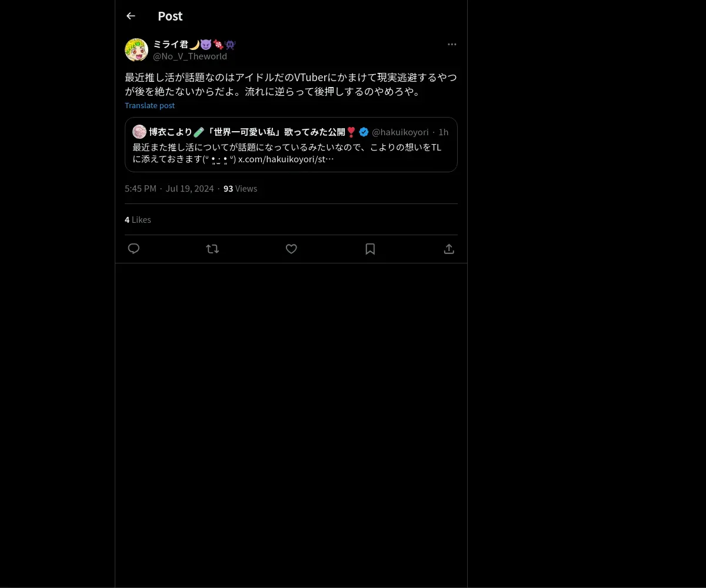
Task: Click the quoted post's small avatar
Action: point(139,132)
